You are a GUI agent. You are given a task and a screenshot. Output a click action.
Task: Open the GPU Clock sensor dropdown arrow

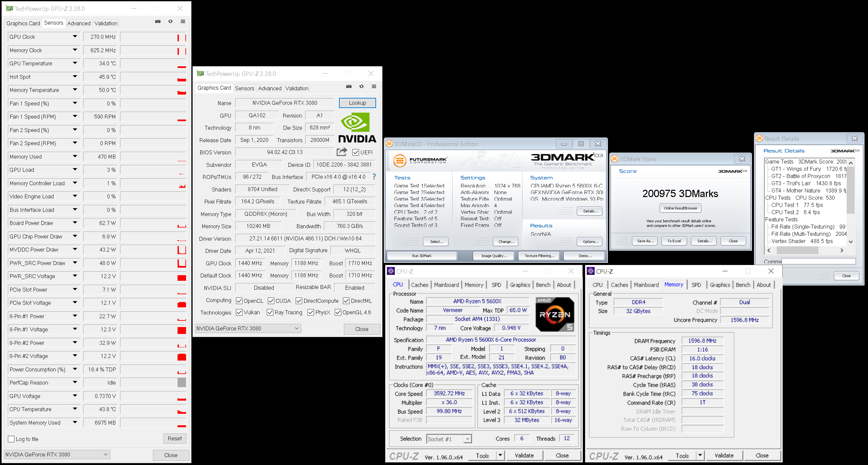tap(75, 36)
